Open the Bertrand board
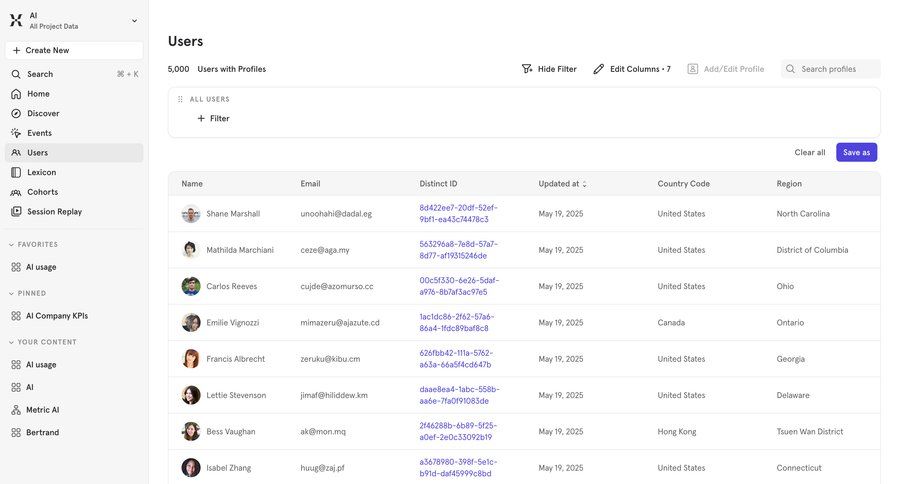 pos(42,432)
